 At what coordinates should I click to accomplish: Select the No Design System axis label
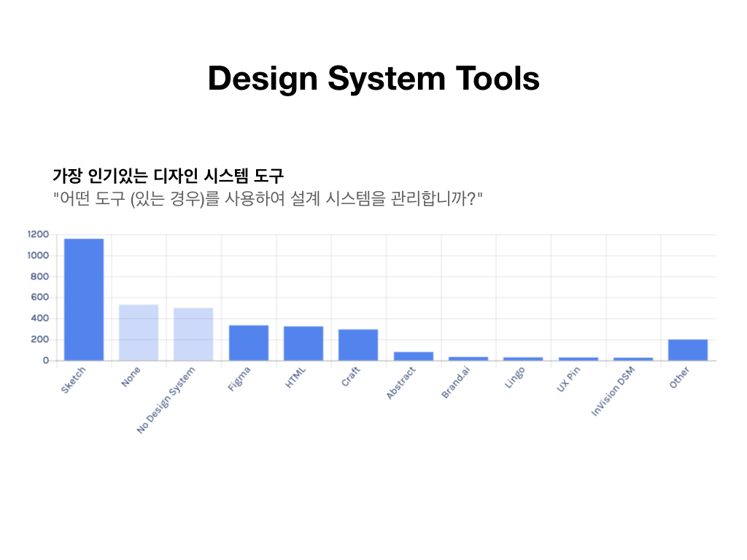click(166, 400)
